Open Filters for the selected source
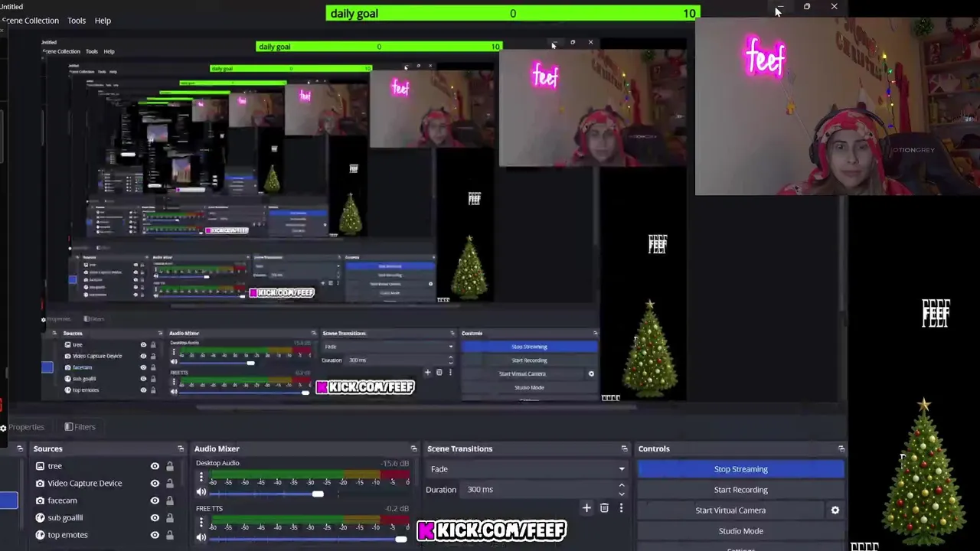This screenshot has height=551, width=980. click(80, 427)
